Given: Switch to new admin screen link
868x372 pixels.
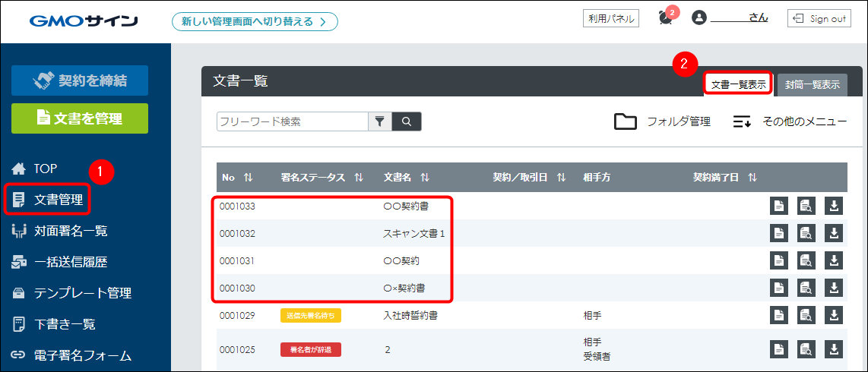Looking at the screenshot, I should pos(255,21).
